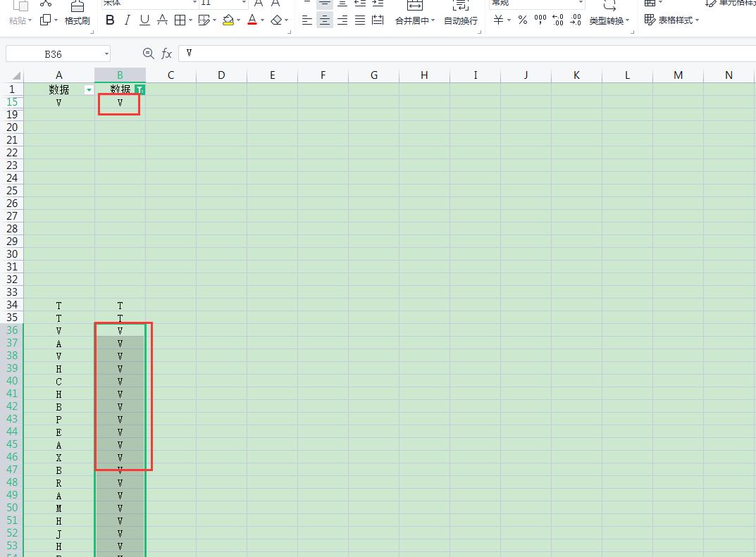Click cell A43 containing P
This screenshot has height=557, width=756.
(58, 420)
